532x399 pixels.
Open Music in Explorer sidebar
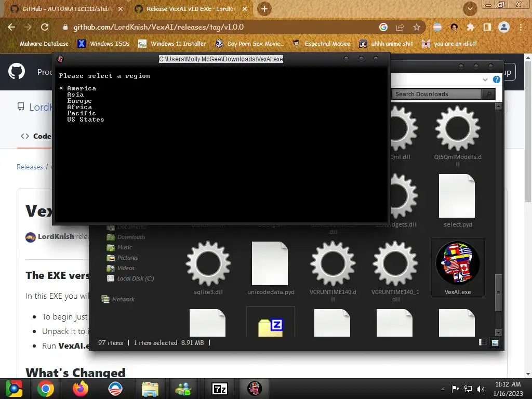pyautogui.click(x=120, y=247)
